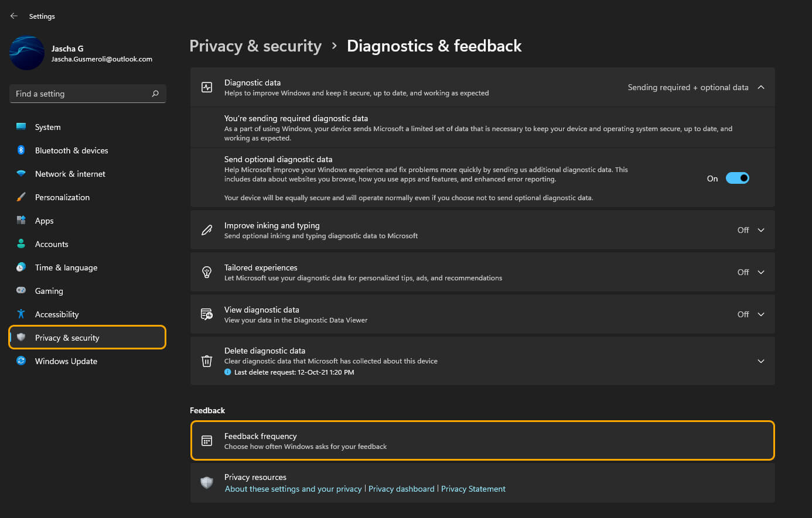
Task: Click the Diagnostic data pulse icon
Action: pos(207,87)
